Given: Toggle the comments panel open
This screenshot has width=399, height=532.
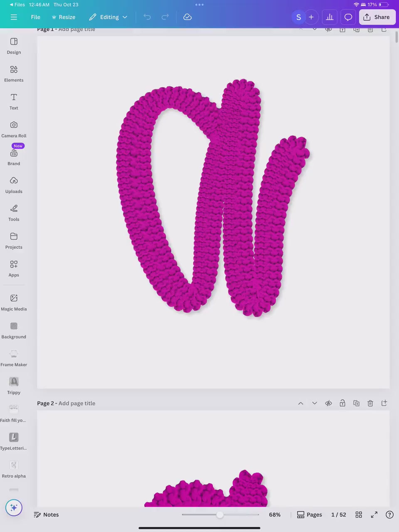Looking at the screenshot, I should [x=348, y=17].
